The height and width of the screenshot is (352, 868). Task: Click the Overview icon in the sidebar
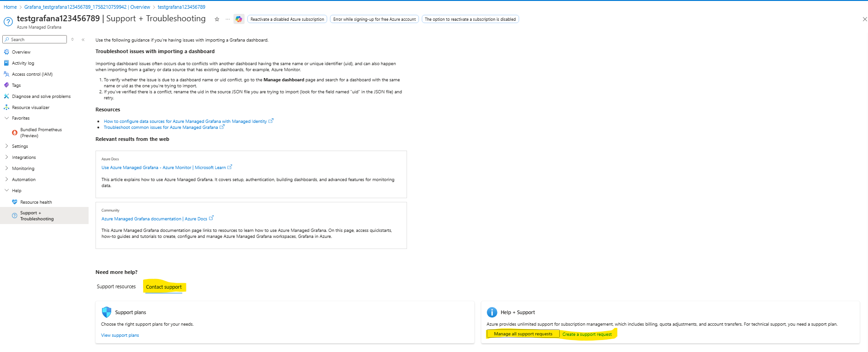click(x=6, y=52)
